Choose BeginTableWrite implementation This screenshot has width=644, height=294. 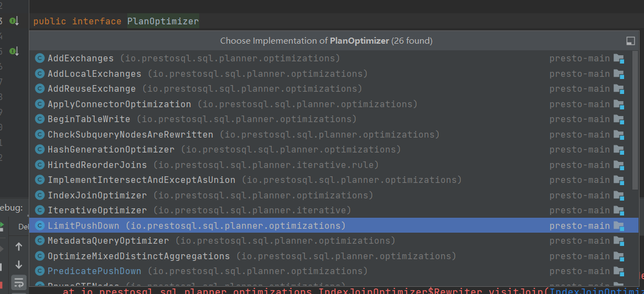pos(89,119)
